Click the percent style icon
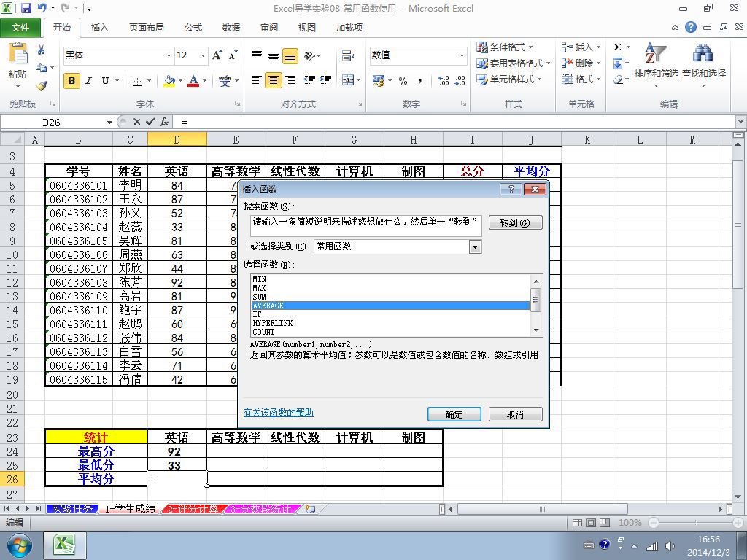The height and width of the screenshot is (560, 747). (x=403, y=80)
